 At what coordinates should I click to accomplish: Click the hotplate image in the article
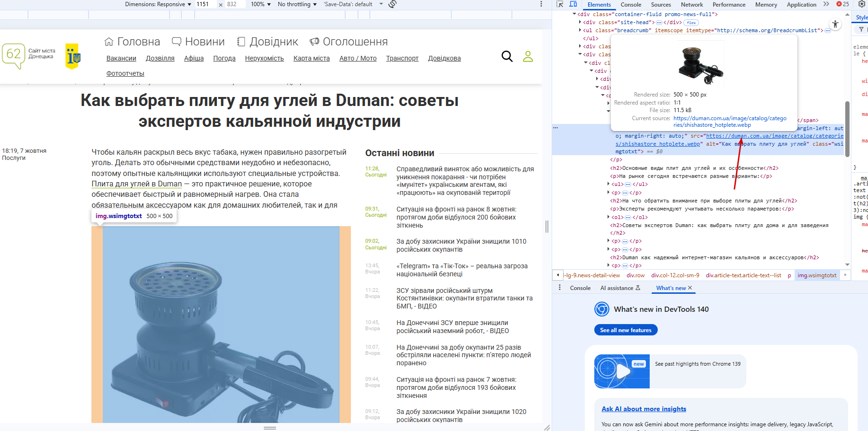(x=221, y=325)
